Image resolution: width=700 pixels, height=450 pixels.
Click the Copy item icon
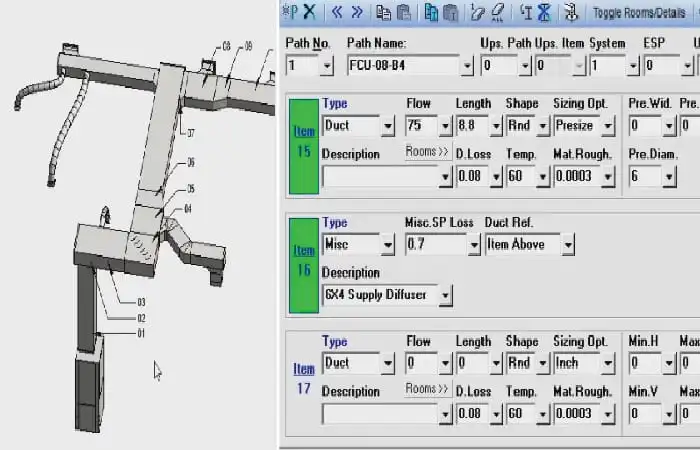(383, 12)
